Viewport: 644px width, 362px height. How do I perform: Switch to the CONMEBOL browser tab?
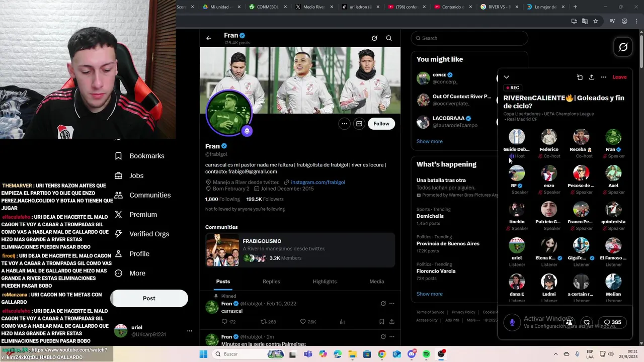pyautogui.click(x=267, y=7)
